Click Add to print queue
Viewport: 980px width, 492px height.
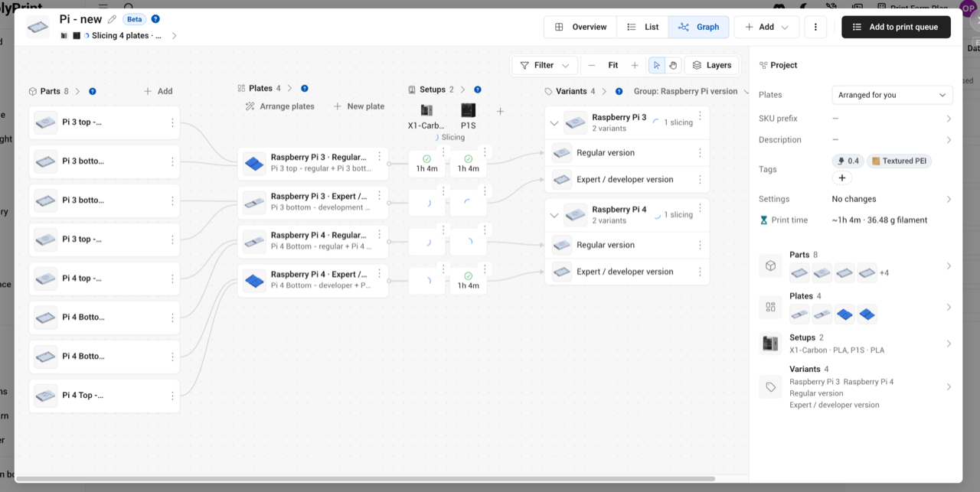point(896,27)
